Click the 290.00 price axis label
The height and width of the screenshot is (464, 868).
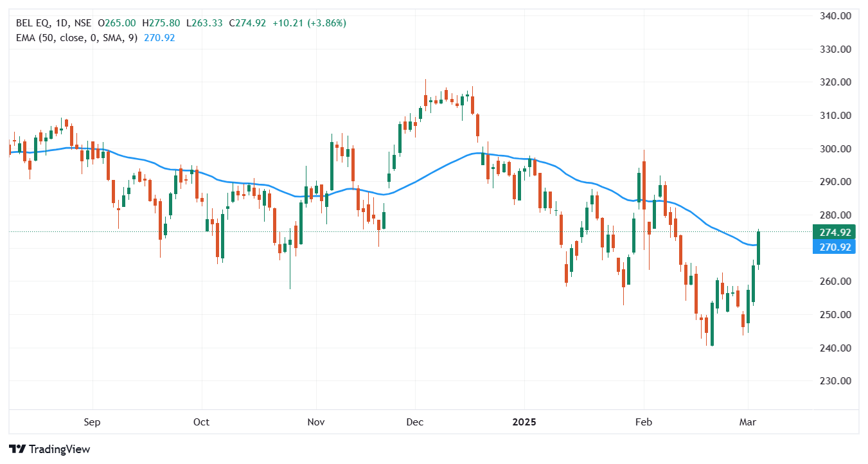(837, 182)
